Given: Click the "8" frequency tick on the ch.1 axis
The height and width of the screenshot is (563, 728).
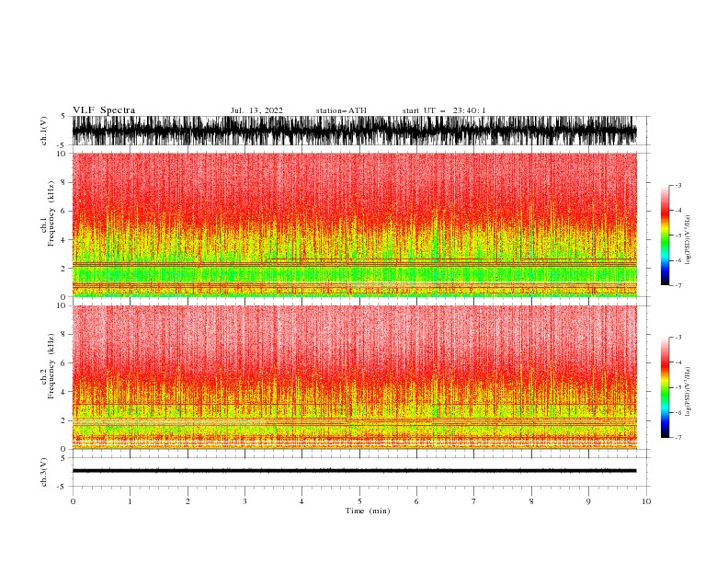Looking at the screenshot, I should coord(64,182).
